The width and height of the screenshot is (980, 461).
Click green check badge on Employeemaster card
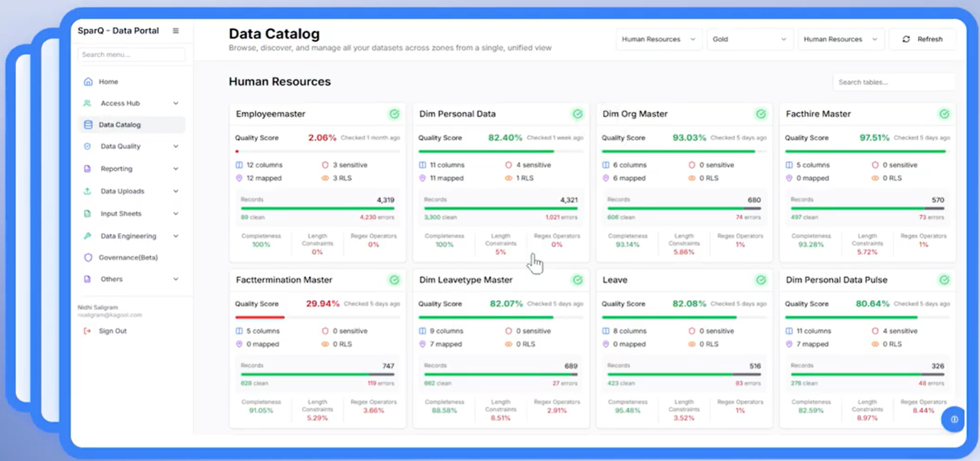[394, 114]
